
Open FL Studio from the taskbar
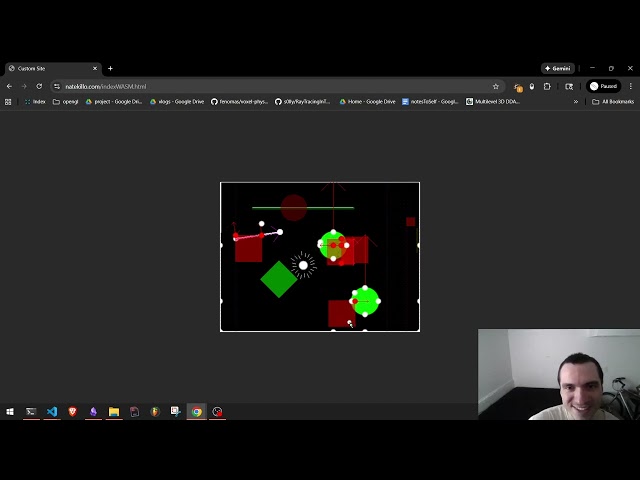(155, 411)
